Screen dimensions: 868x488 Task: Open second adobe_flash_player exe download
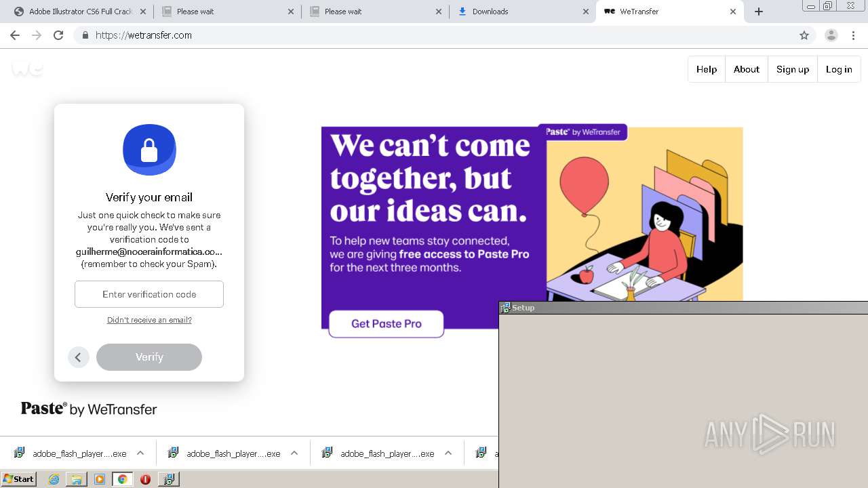point(224,453)
